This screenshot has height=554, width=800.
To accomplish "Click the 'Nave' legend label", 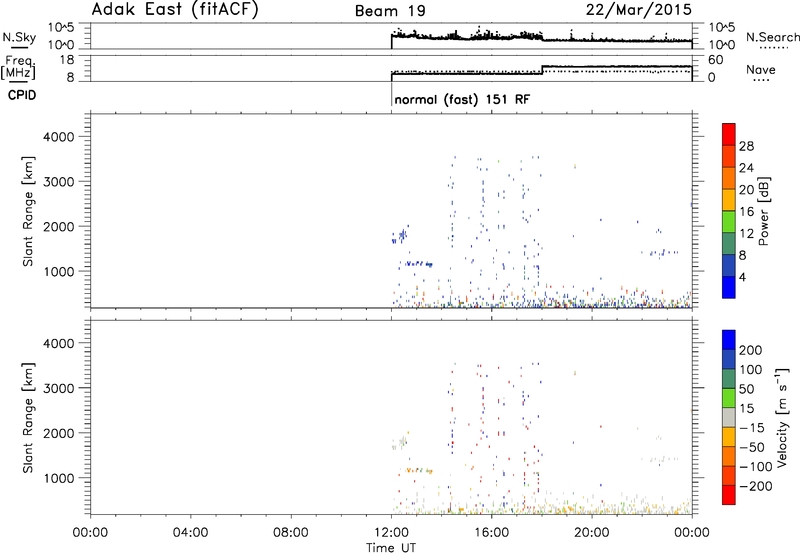I will tap(761, 70).
